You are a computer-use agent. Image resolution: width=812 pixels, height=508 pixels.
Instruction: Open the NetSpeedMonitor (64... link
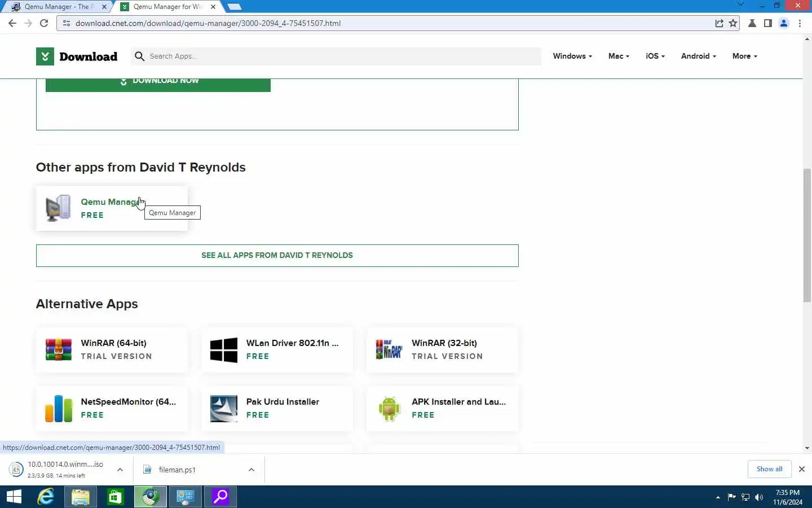[112, 409]
